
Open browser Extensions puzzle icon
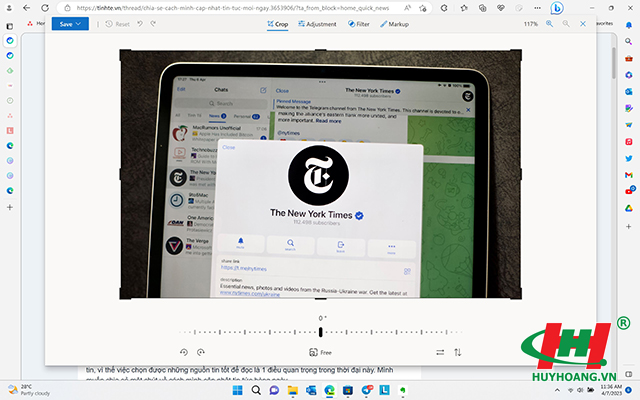(444, 8)
